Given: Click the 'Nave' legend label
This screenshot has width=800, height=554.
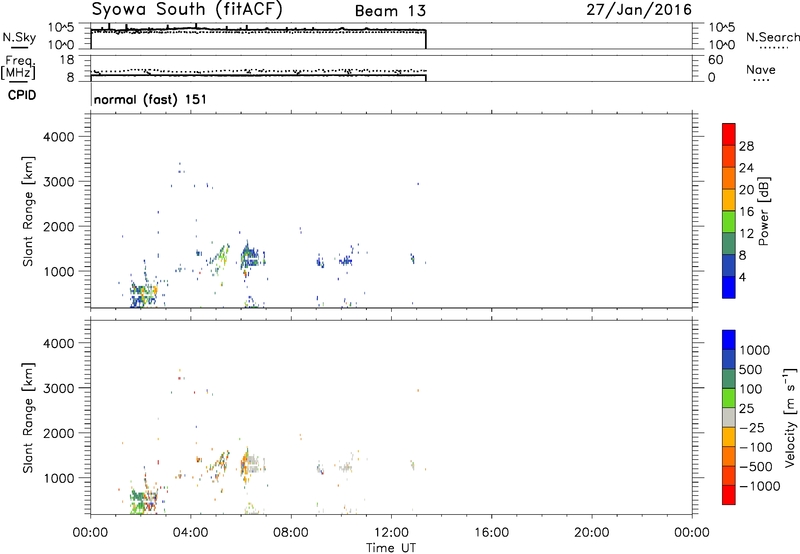Looking at the screenshot, I should click(761, 70).
